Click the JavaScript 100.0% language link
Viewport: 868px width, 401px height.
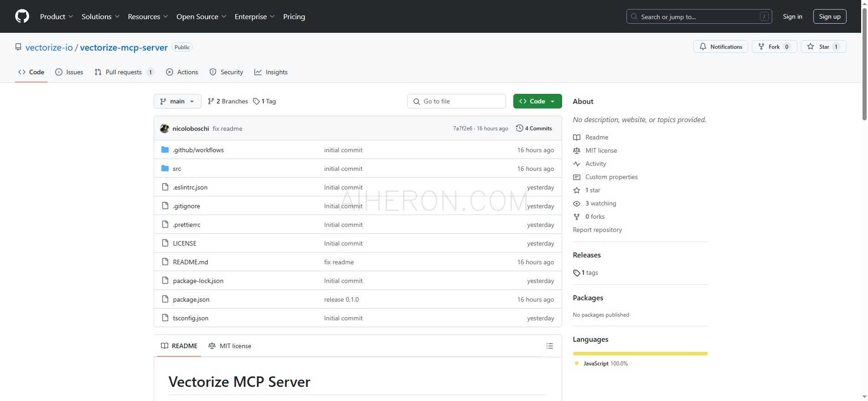click(601, 364)
